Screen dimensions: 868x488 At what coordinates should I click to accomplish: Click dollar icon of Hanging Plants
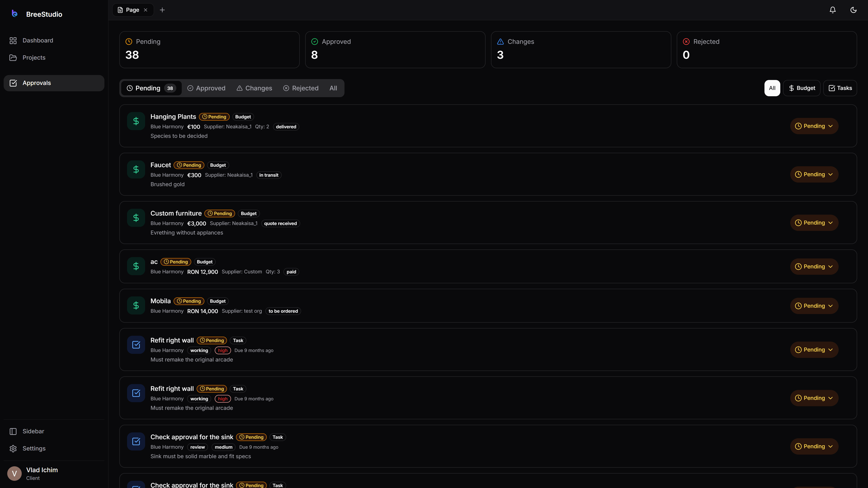(136, 121)
